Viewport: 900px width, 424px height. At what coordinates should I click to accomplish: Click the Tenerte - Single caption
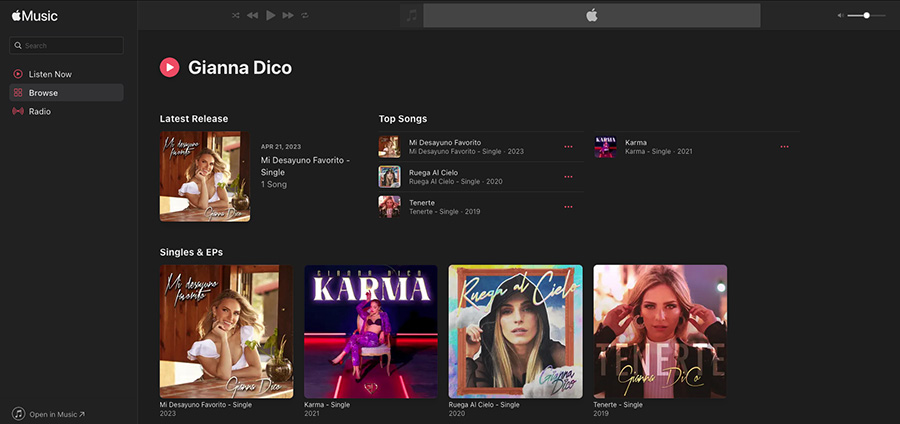618,404
